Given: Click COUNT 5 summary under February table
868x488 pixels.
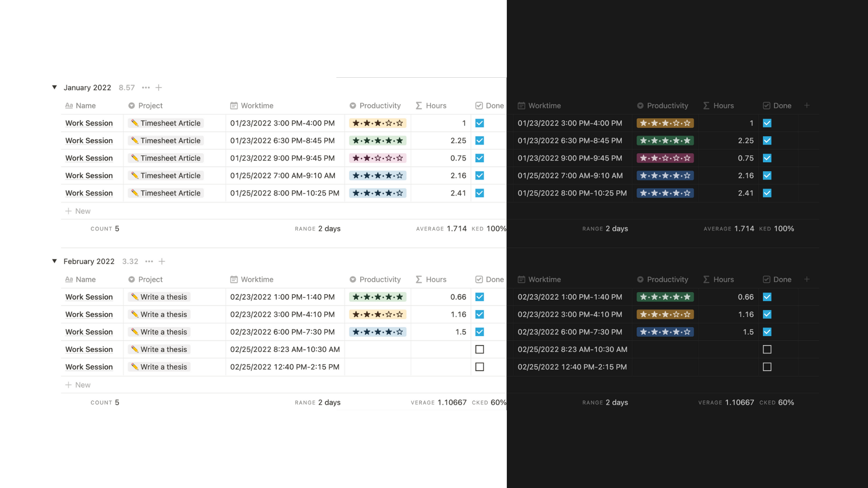Looking at the screenshot, I should click(105, 403).
